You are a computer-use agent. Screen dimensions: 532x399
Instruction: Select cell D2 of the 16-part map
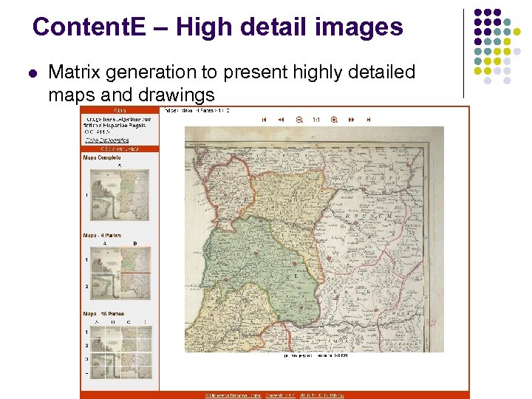point(145,346)
